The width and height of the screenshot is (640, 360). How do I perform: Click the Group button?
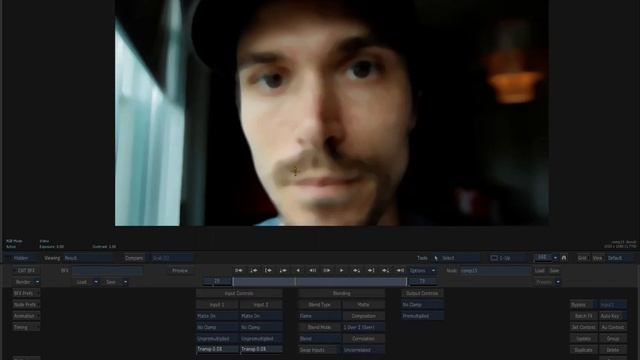613,339
